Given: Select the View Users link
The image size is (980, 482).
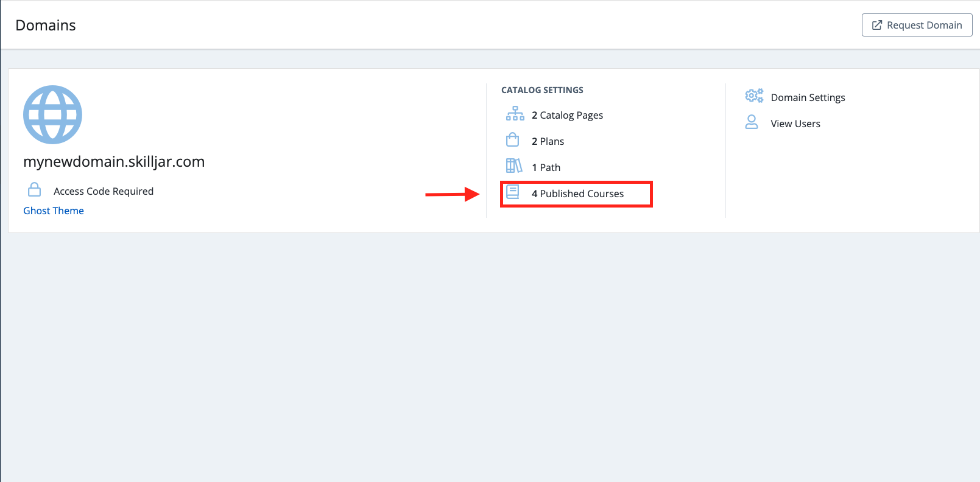Looking at the screenshot, I should tap(795, 124).
